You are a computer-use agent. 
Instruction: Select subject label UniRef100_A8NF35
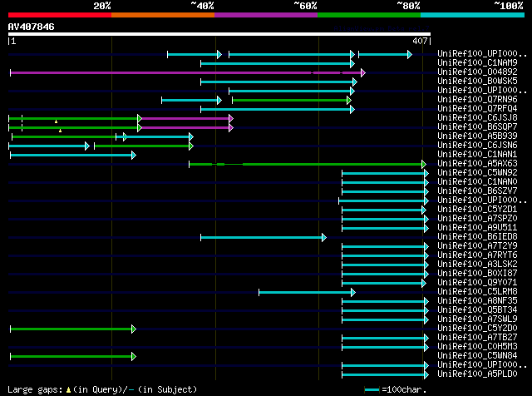[x=477, y=301]
